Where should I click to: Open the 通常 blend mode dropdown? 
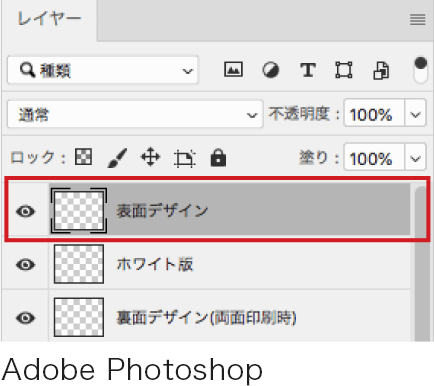135,114
